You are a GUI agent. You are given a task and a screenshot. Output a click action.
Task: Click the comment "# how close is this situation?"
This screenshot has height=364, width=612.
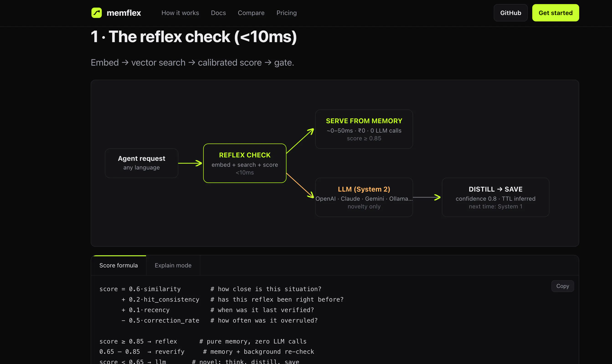(266, 289)
